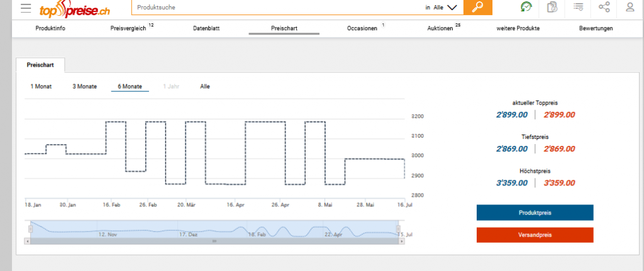Viewport: 644px width, 271px height.
Task: Select the 3 Monate time range
Action: coord(84,86)
